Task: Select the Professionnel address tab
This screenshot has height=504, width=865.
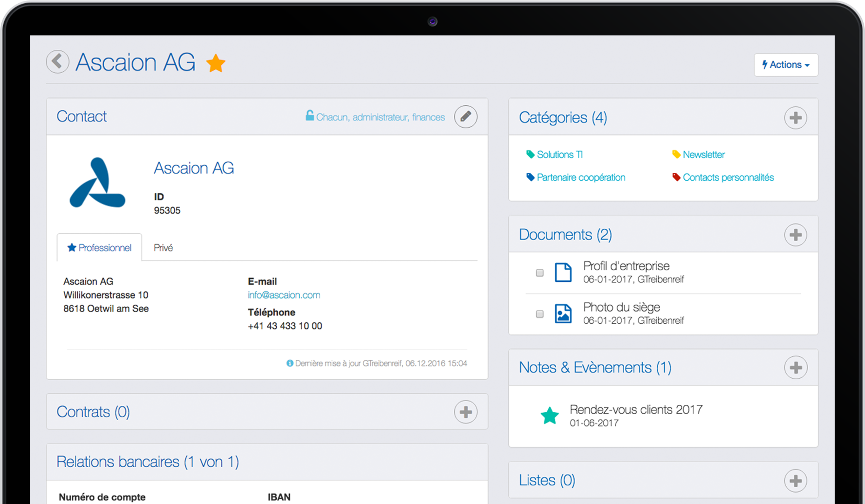Action: [x=99, y=247]
